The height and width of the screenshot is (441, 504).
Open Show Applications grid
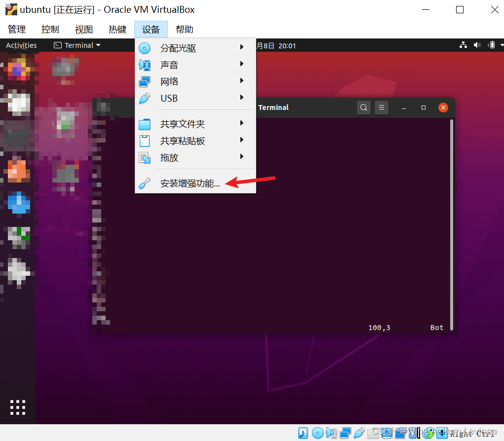pos(18,407)
